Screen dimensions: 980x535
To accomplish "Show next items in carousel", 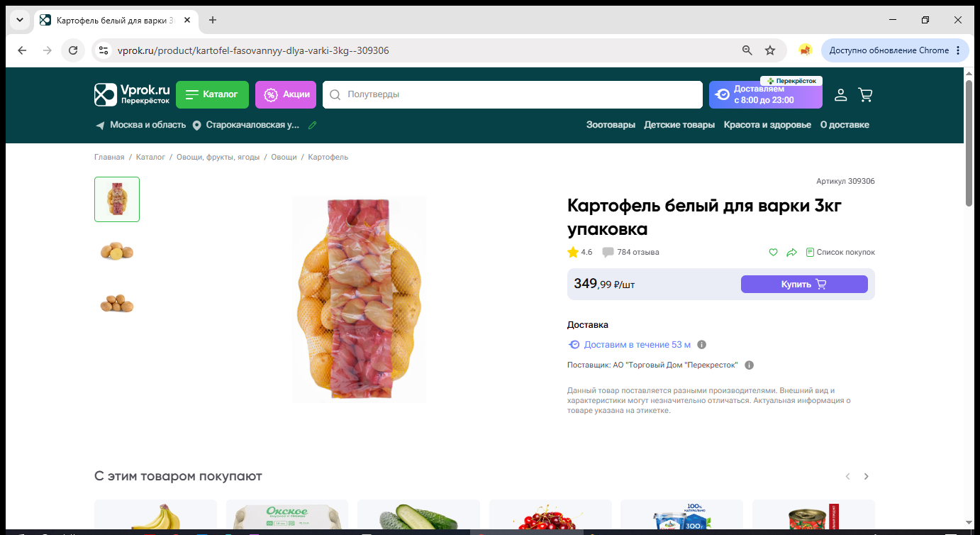I will coord(866,476).
